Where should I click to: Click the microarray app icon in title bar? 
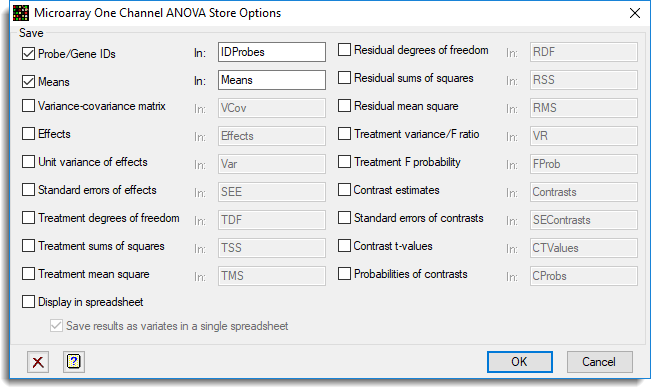tap(21, 13)
